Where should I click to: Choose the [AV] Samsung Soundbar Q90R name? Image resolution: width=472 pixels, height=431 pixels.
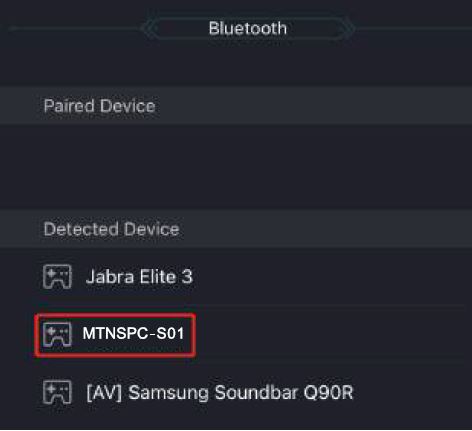220,392
